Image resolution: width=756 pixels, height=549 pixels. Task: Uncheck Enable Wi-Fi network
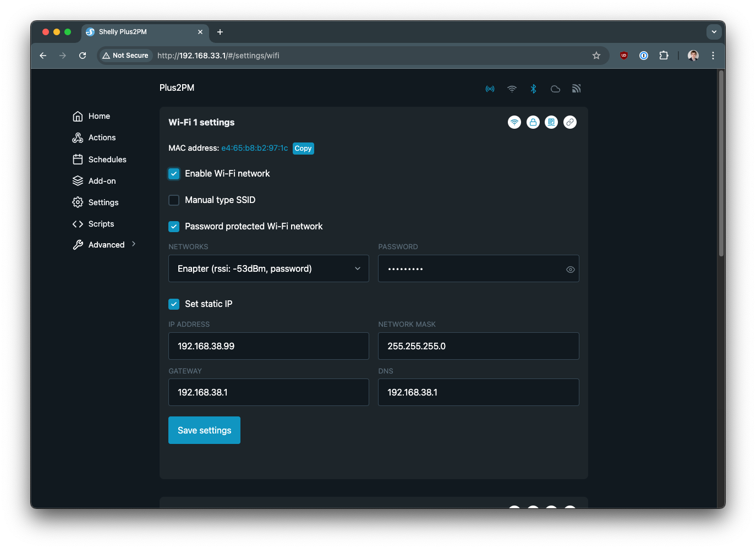tap(174, 174)
